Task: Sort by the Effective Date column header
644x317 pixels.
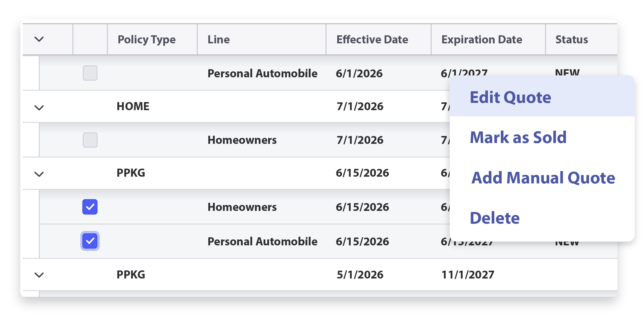Action: (x=372, y=40)
